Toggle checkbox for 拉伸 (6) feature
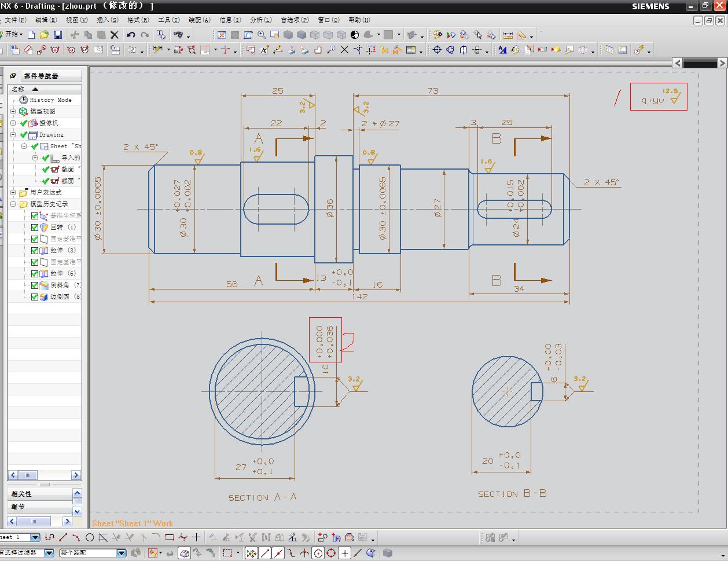 [35, 273]
